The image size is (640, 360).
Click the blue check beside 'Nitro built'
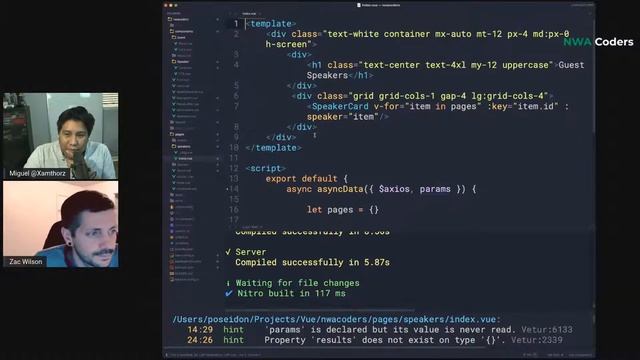(x=229, y=293)
